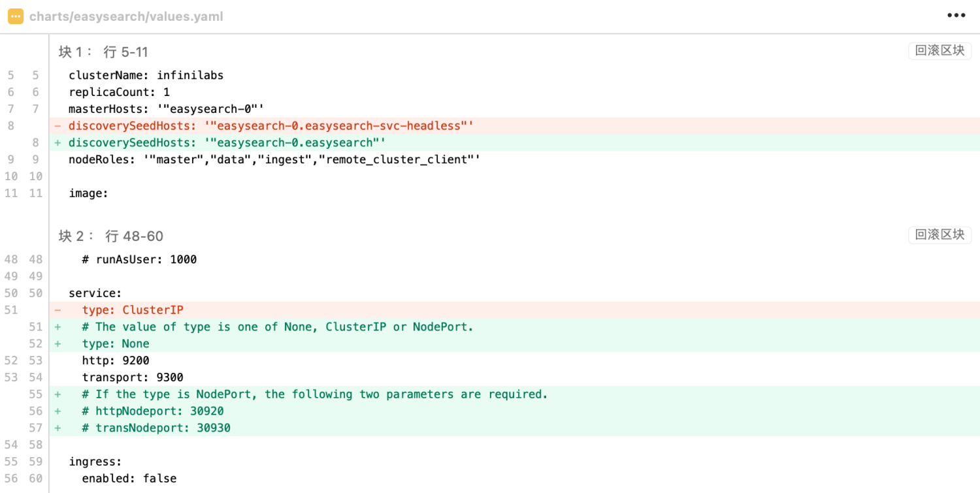Select the nodeRoles line
The image size is (980, 493).
274,160
